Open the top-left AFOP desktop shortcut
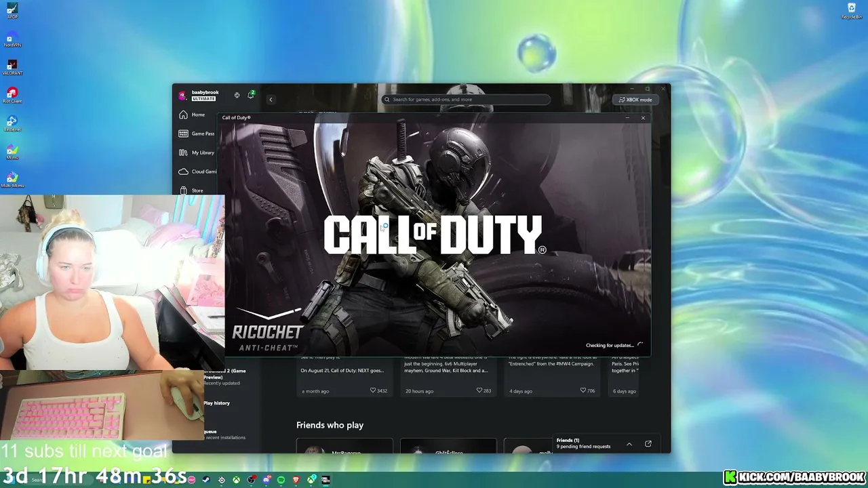868x488 pixels. coord(12,11)
